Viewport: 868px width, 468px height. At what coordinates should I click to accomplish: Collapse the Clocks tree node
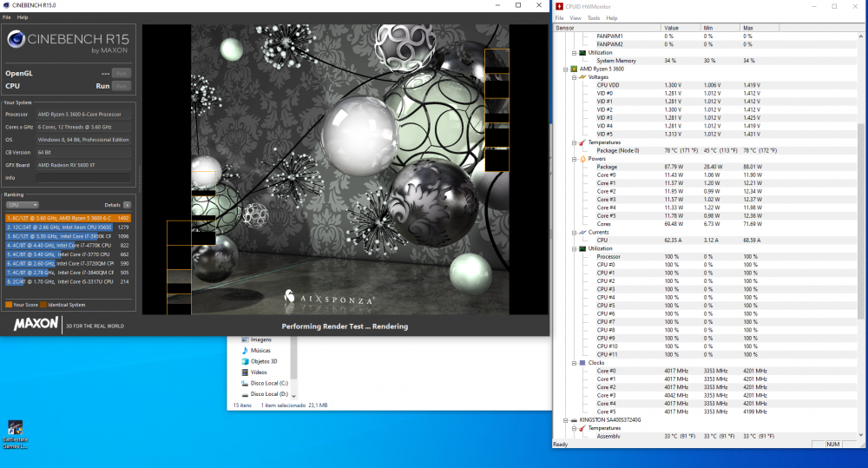click(x=574, y=363)
